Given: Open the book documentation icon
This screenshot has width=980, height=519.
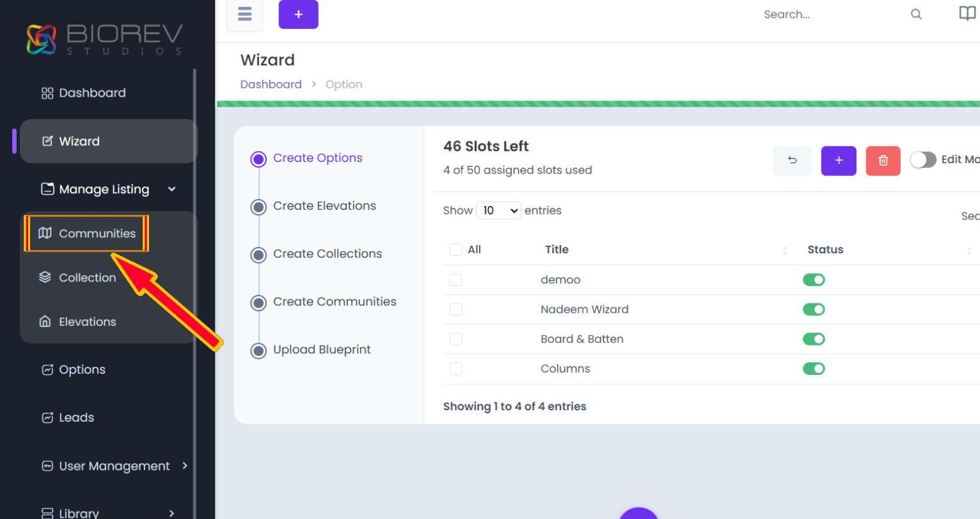Looking at the screenshot, I should pos(967,13).
